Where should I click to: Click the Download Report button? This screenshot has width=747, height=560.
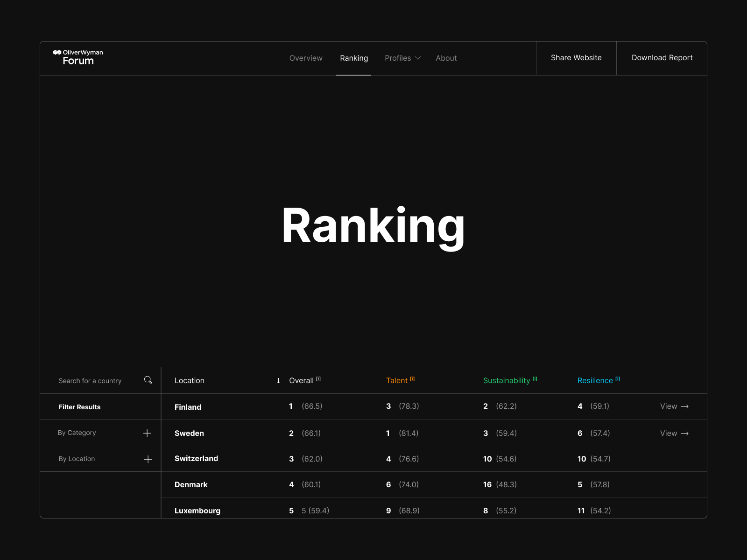pyautogui.click(x=662, y=58)
